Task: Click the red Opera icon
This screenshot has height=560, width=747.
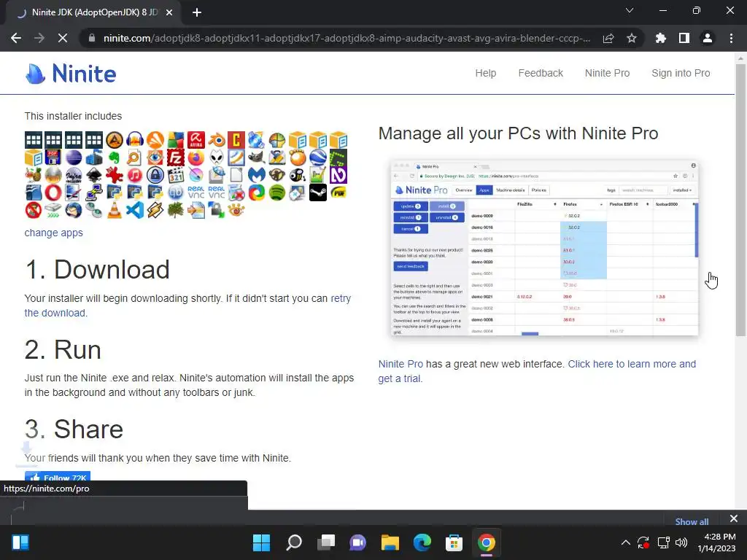Action: coord(53,192)
